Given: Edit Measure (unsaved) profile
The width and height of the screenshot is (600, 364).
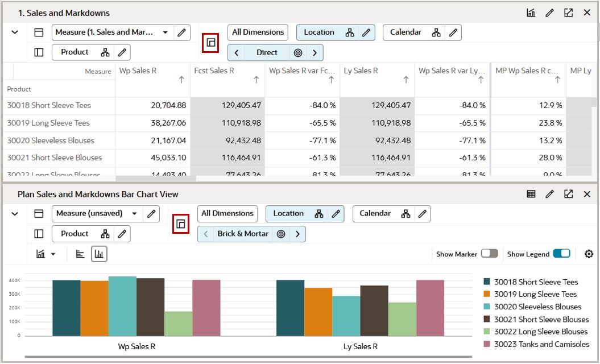Looking at the screenshot, I should click(x=151, y=214).
